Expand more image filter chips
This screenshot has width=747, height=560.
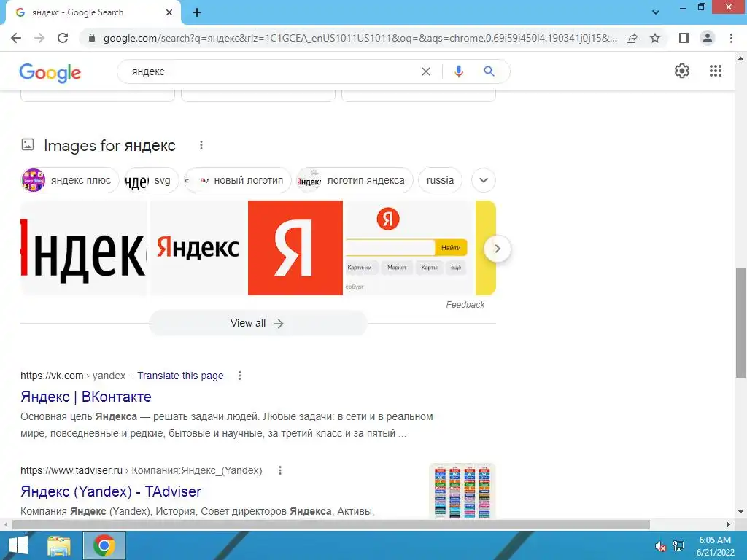(484, 181)
